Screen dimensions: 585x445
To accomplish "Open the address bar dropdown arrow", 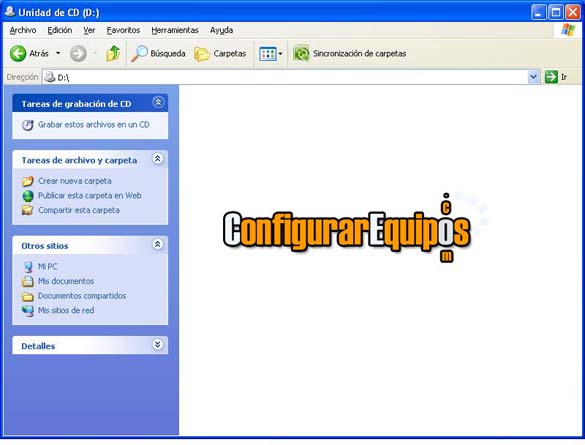I will 534,77.
